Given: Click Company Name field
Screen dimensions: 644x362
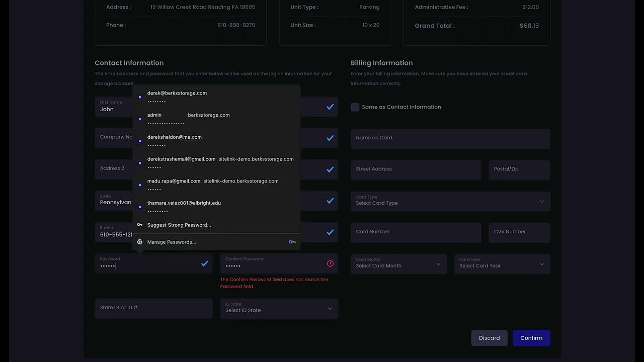Looking at the screenshot, I should (x=114, y=138).
